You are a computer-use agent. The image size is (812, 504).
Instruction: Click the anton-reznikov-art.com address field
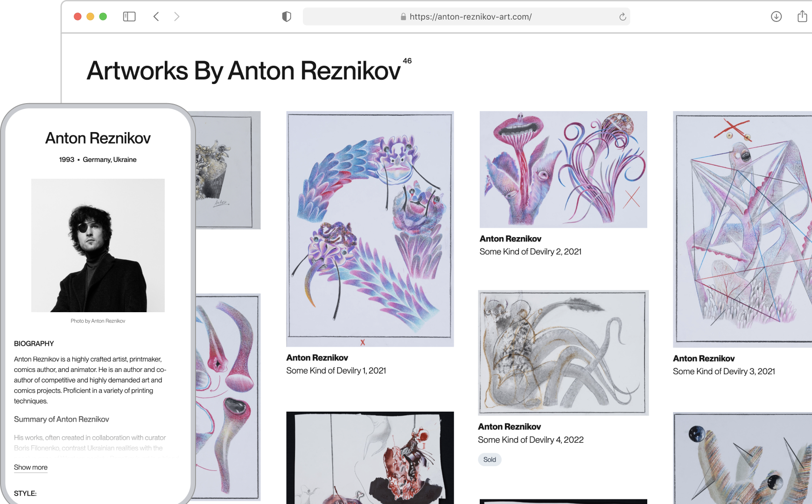click(x=466, y=17)
